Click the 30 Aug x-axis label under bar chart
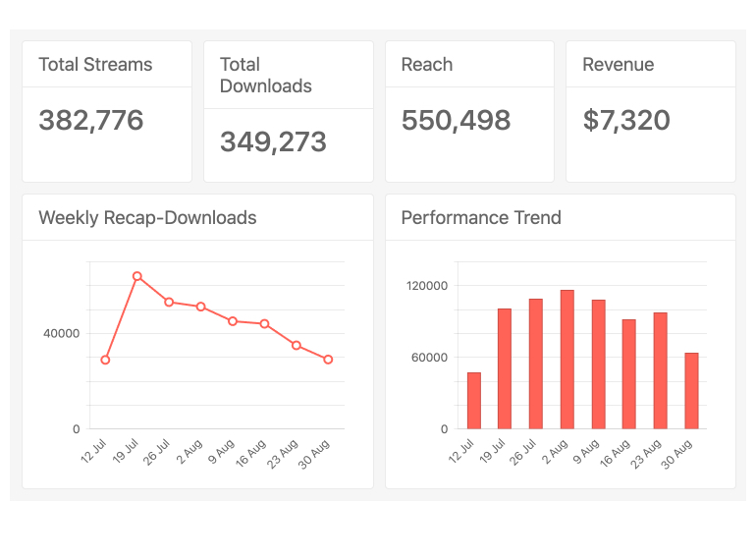 [x=676, y=454]
